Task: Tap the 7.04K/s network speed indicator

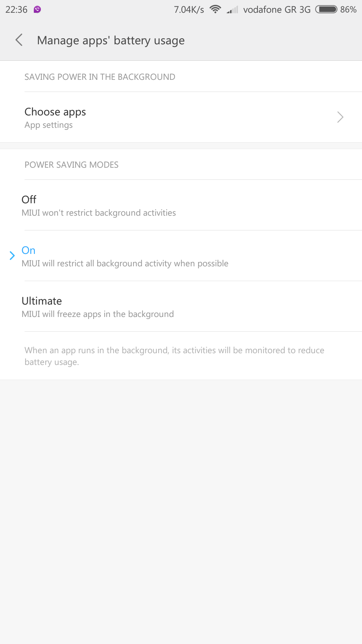Action: pyautogui.click(x=189, y=10)
